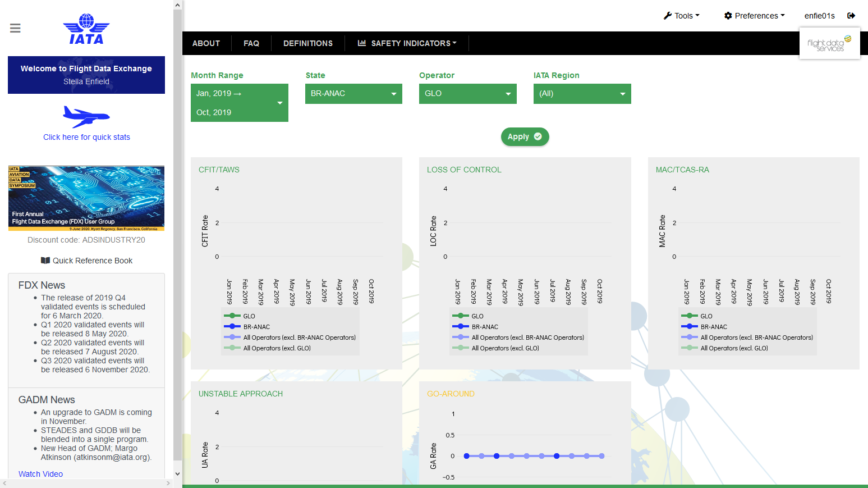Image resolution: width=868 pixels, height=488 pixels.
Task: Toggle BR-ANAC legend in MAC/TCAS-RA chart
Action: point(704,327)
